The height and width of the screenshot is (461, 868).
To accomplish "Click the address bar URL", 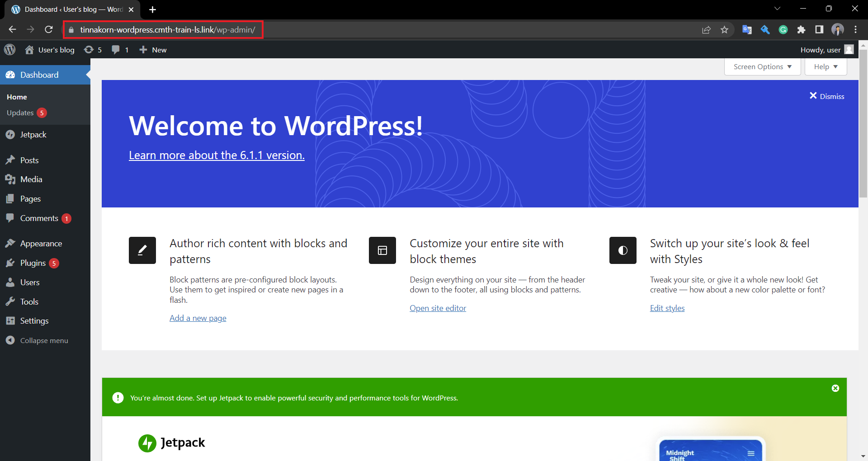I will [x=168, y=30].
